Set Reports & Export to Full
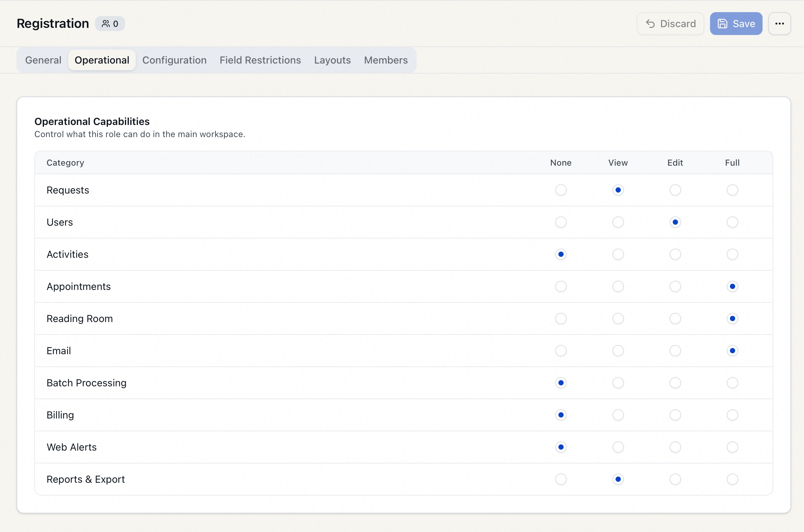This screenshot has width=804, height=532. pos(733,479)
